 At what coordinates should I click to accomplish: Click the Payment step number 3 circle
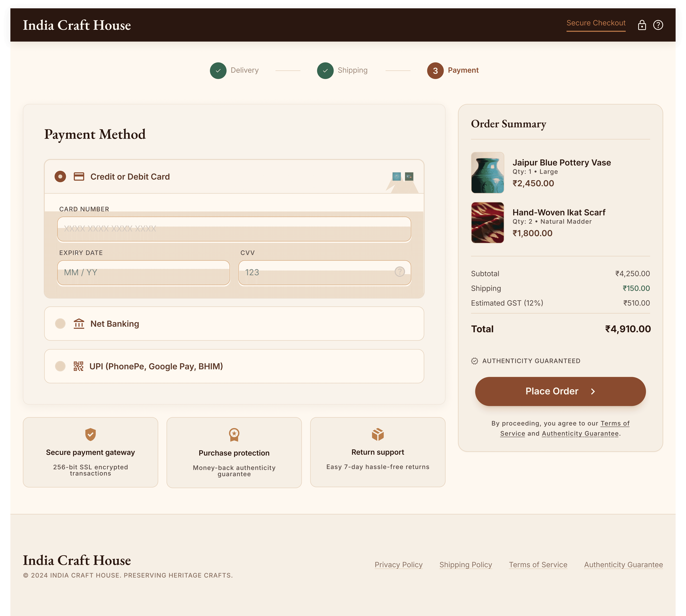pos(435,71)
